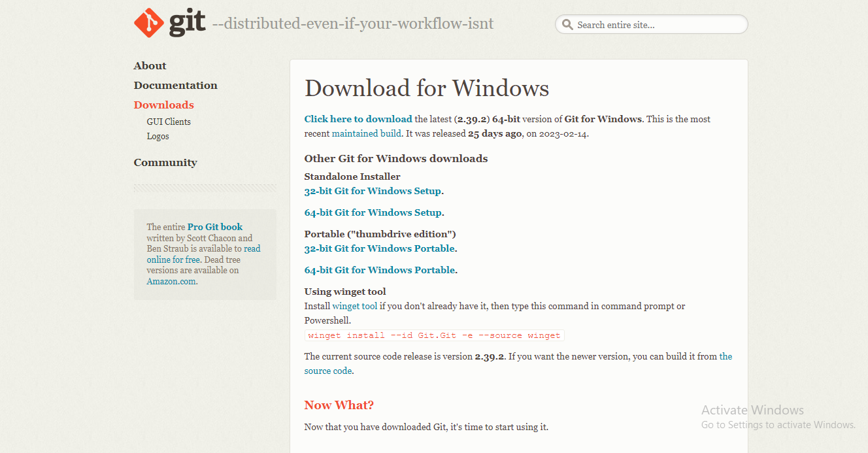Click the Other Git for Windows downloads heading

(396, 158)
